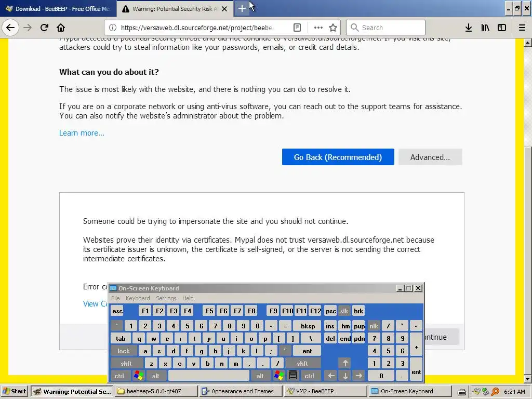Open File menu in On-Screen Keyboard
The height and width of the screenshot is (399, 532).
click(115, 298)
